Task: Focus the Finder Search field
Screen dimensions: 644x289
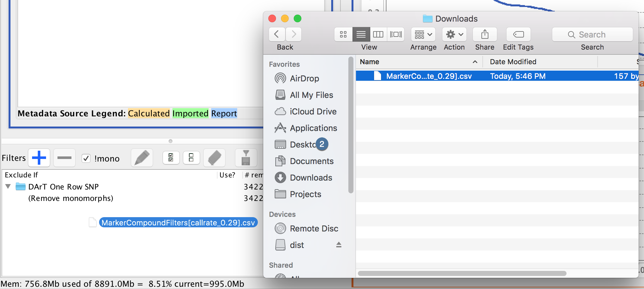Action: click(x=593, y=34)
